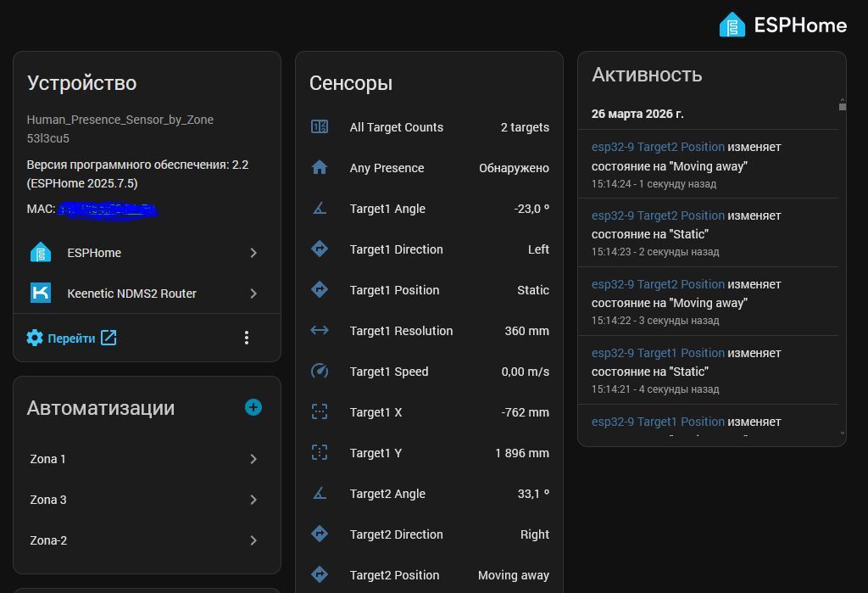The height and width of the screenshot is (593, 868).
Task: Click the Target1 Resolution arrows icon
Action: [320, 331]
